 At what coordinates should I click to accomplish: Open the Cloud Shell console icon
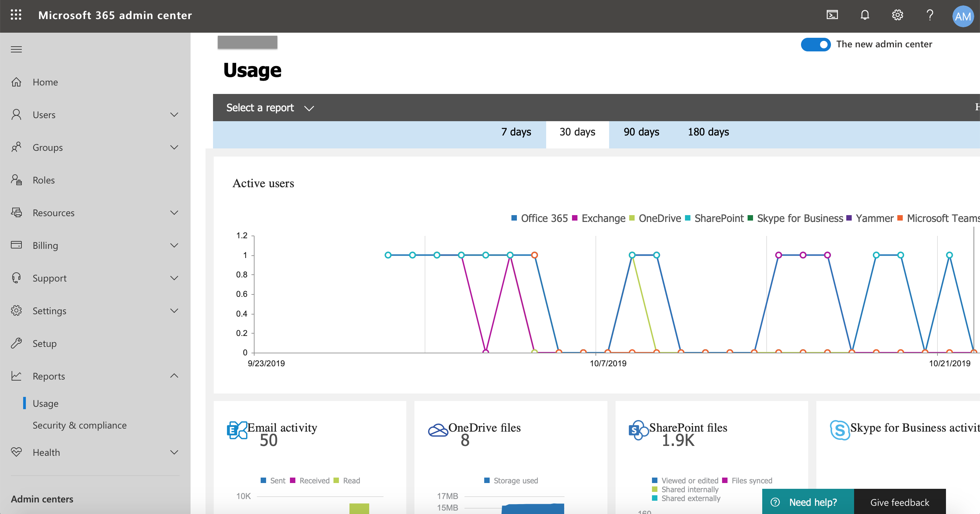tap(832, 15)
